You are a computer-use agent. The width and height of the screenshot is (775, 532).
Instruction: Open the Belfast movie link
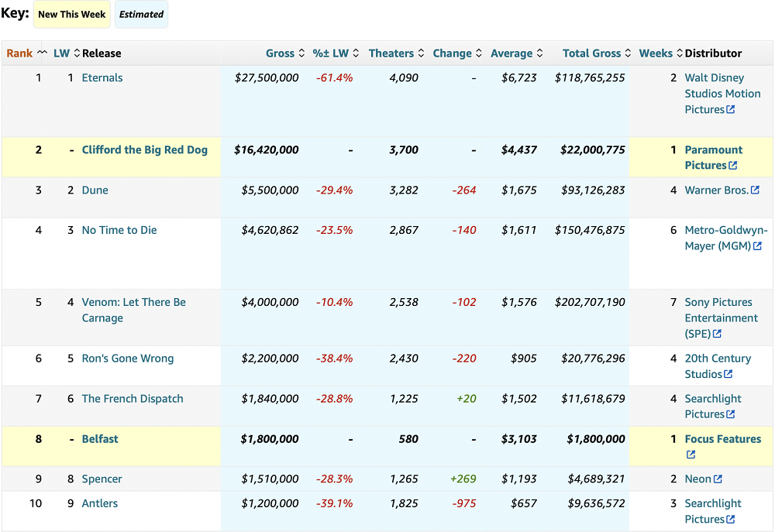pos(100,439)
